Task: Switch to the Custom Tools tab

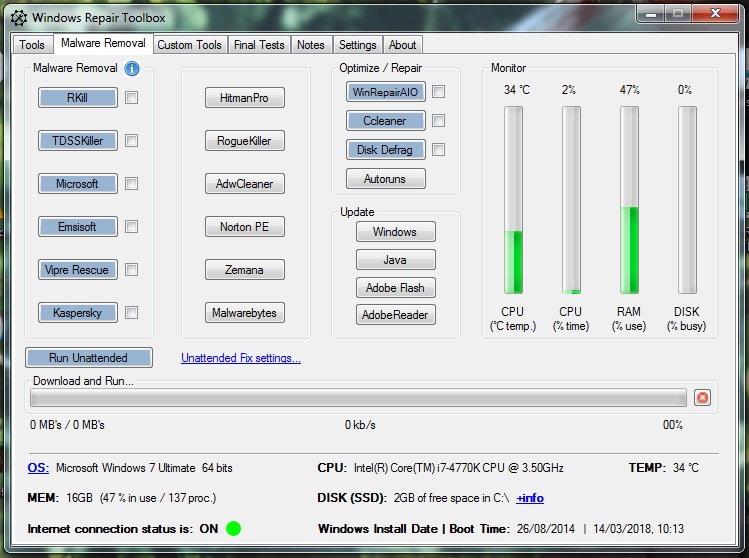Action: [189, 45]
